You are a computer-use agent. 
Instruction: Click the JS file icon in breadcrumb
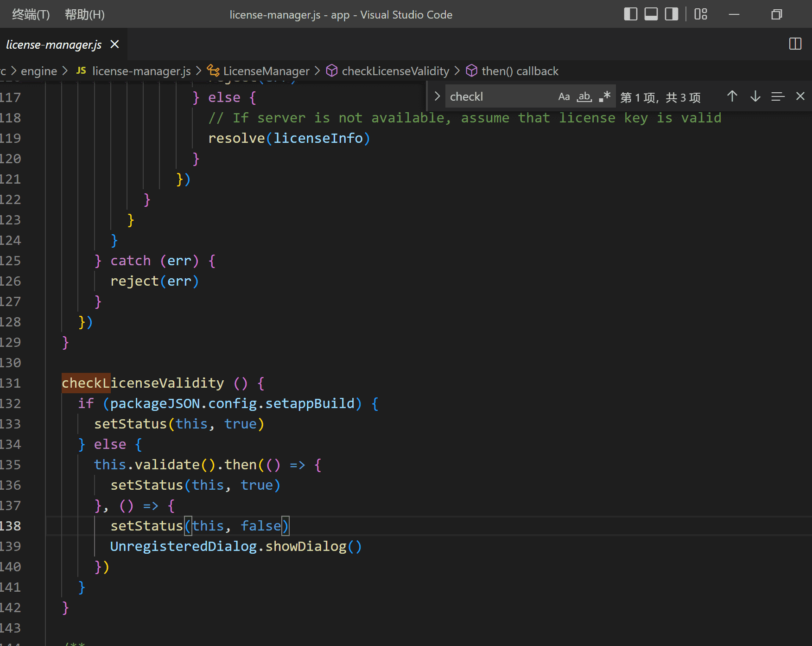81,70
